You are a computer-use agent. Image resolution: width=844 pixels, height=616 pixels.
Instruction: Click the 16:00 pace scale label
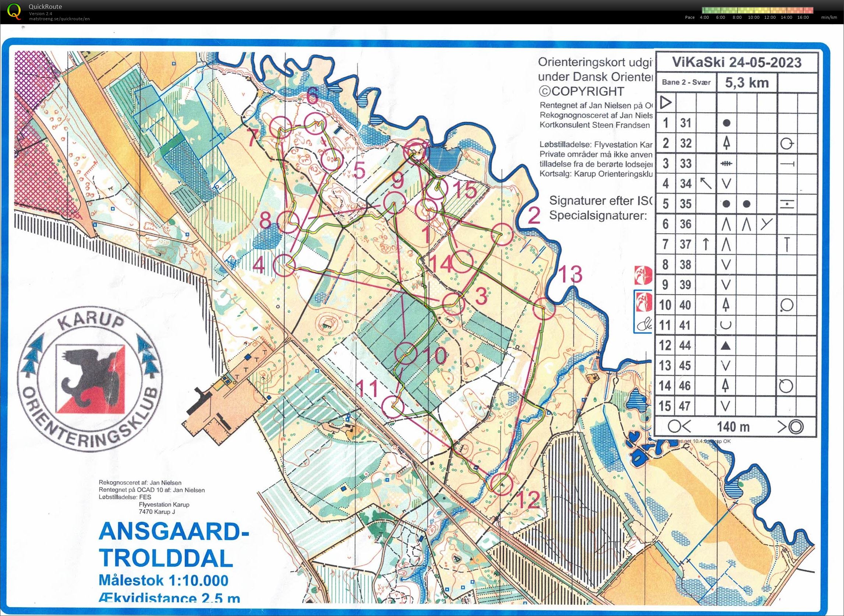point(803,18)
